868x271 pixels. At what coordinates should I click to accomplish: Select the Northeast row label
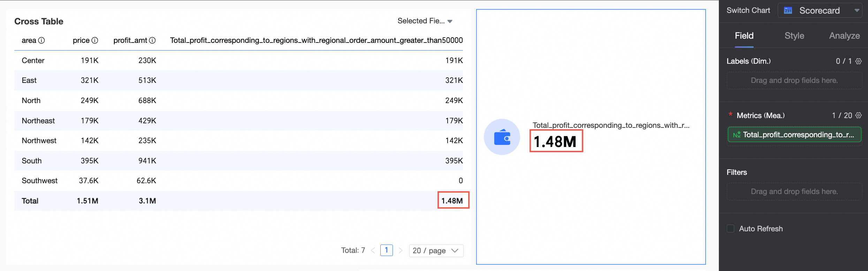click(x=38, y=121)
